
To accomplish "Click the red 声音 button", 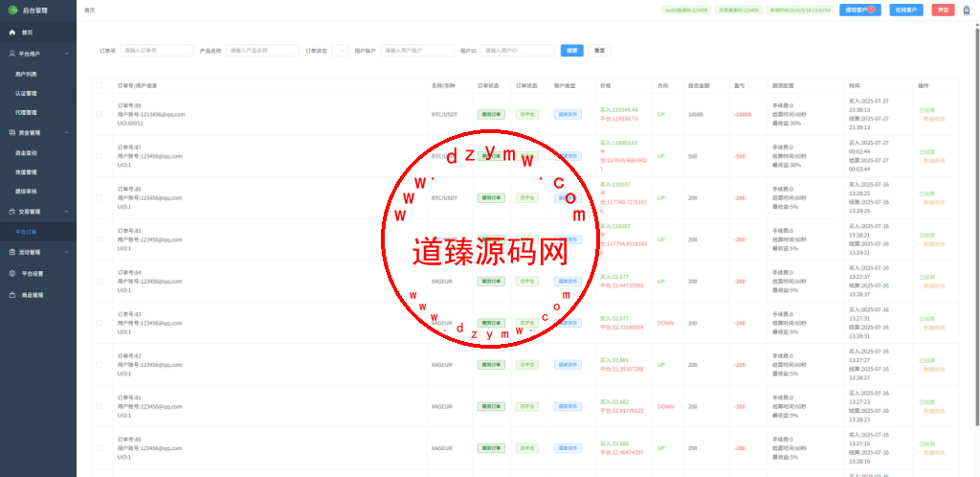I will click(x=943, y=10).
